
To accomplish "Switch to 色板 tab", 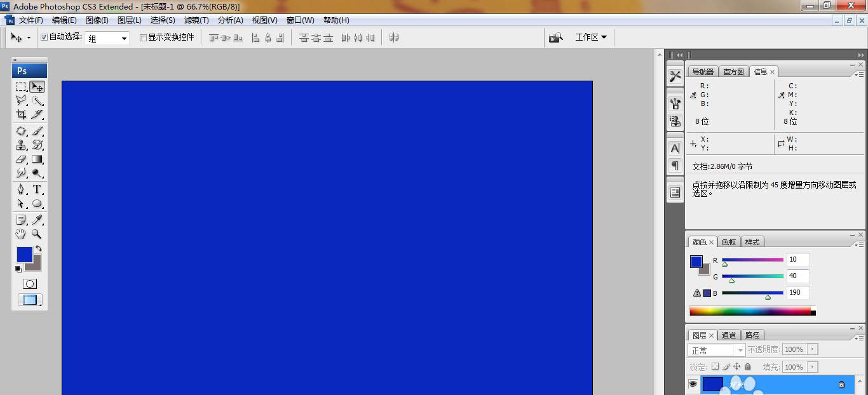I will [x=729, y=242].
